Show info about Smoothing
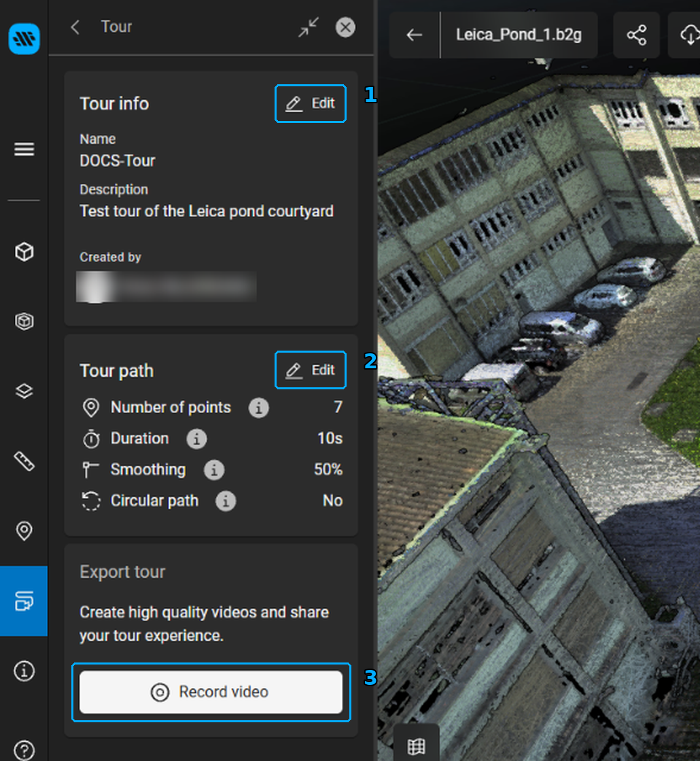 (214, 470)
